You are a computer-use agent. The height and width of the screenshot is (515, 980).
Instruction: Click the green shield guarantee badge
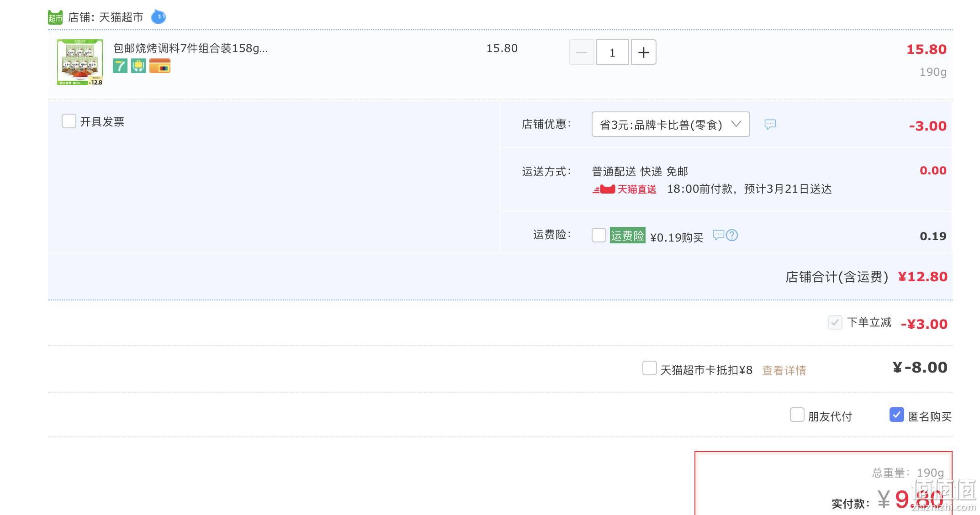point(138,66)
